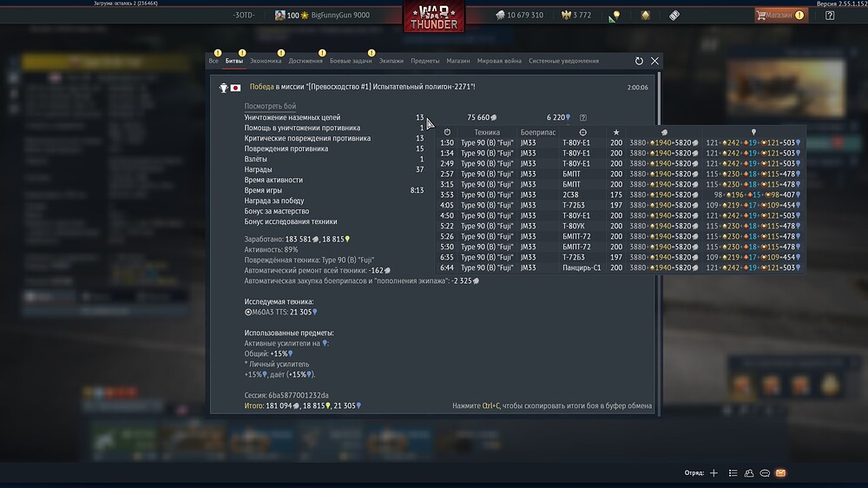Viewport: 868px width, 488px height.
Task: Refresh the battle log with the reload icon
Action: click(639, 61)
